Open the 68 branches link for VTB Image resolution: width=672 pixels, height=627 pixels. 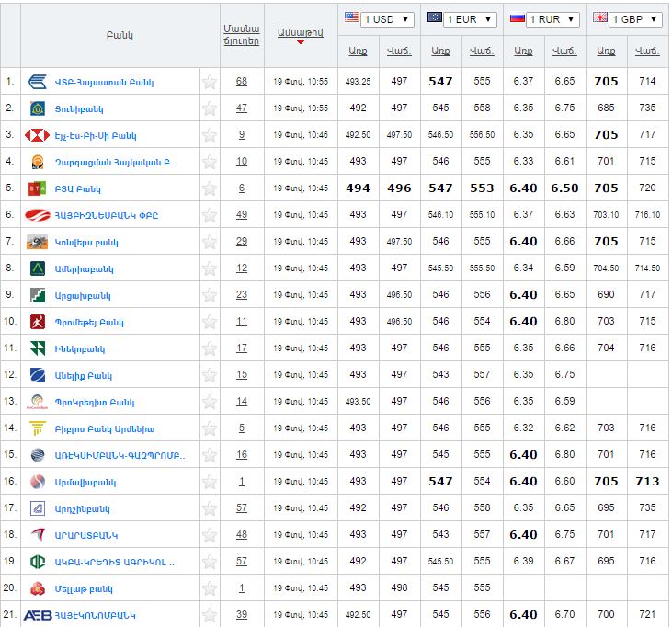pos(241,82)
